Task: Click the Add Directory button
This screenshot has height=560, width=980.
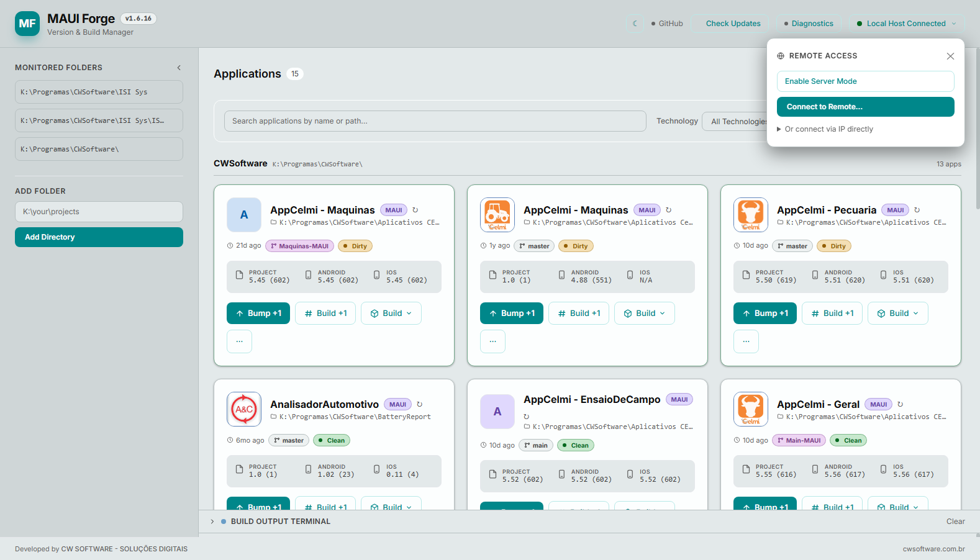Action: click(x=99, y=237)
